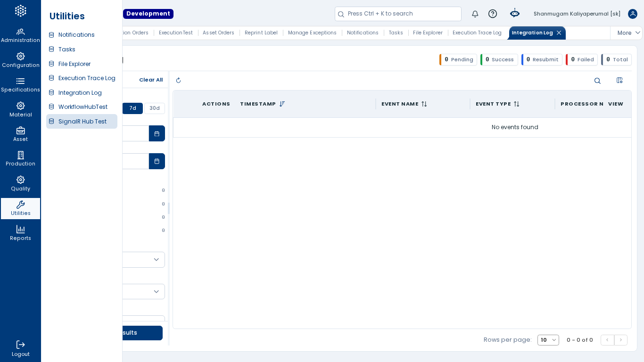The height and width of the screenshot is (362, 644).
Task: Open the user profile avatar
Action: click(633, 14)
